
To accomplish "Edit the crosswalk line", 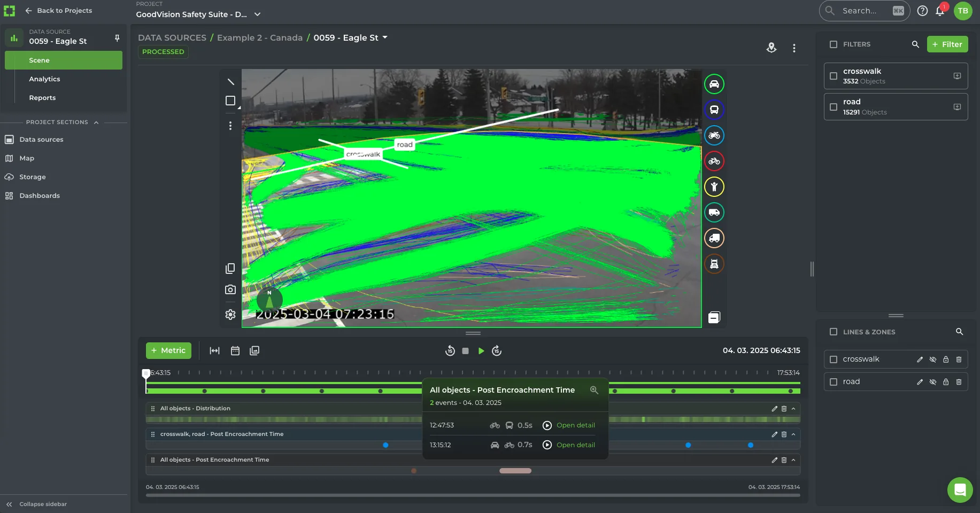I will tap(920, 359).
